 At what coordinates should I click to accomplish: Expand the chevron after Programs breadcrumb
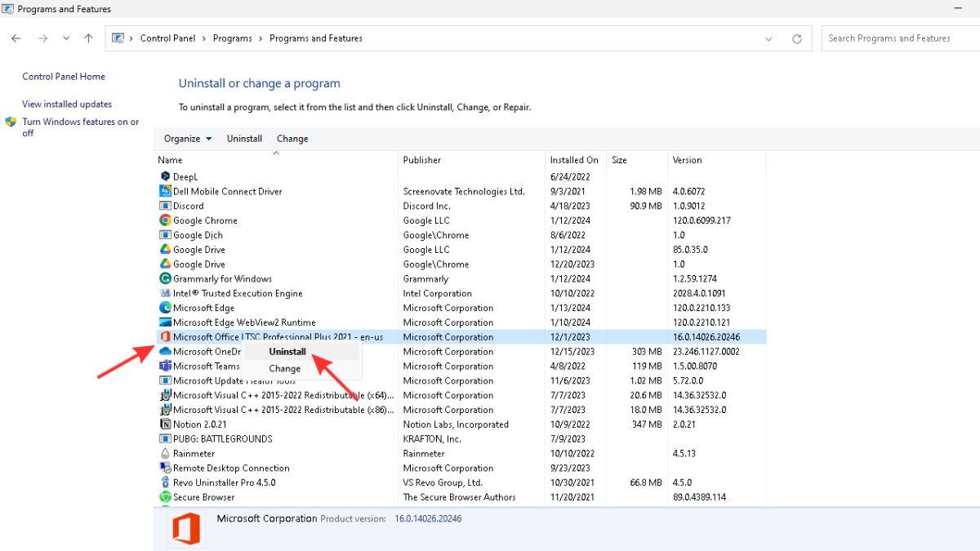pos(261,38)
